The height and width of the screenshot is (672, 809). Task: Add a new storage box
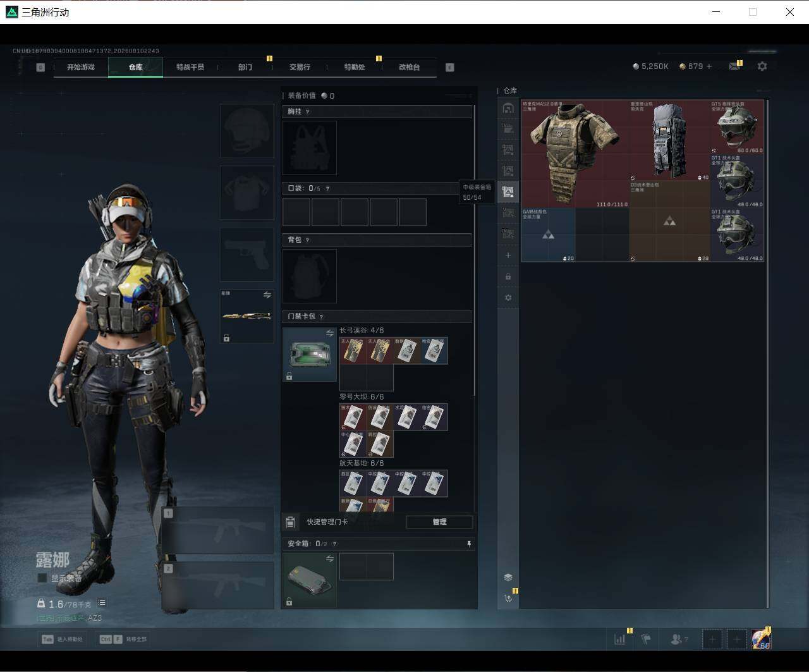[x=508, y=255]
